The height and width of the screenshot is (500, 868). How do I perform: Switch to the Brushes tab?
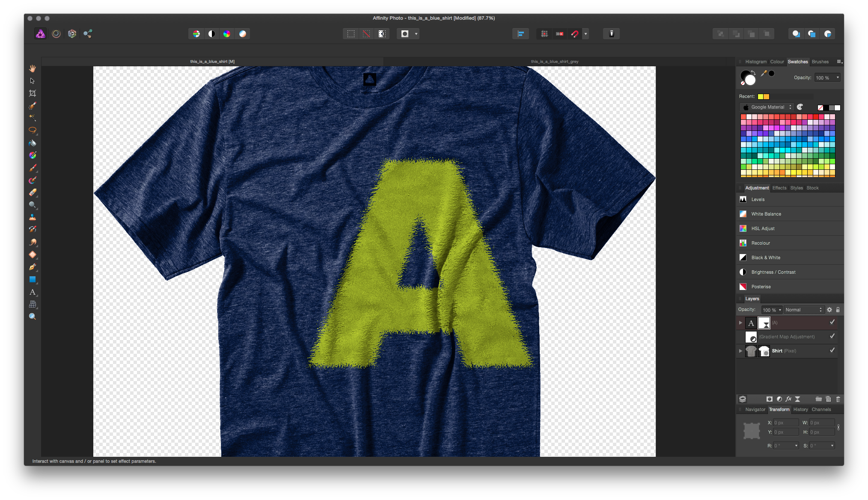820,62
